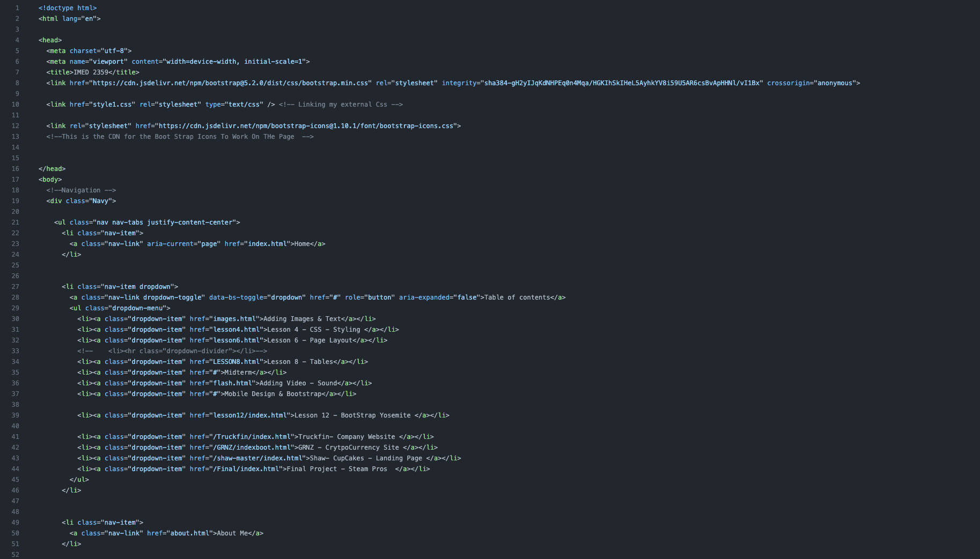Click the commented dropdown-divider line
This screenshot has width=980, height=559.
click(x=172, y=351)
